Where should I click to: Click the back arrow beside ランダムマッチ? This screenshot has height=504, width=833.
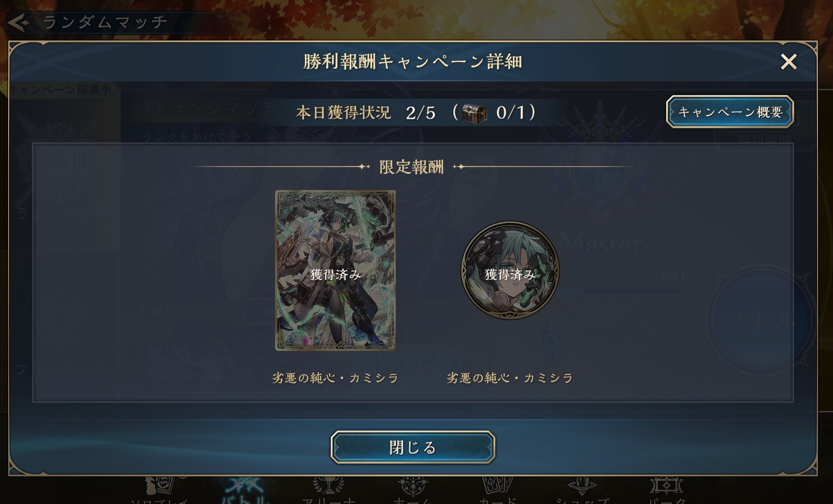tap(19, 22)
